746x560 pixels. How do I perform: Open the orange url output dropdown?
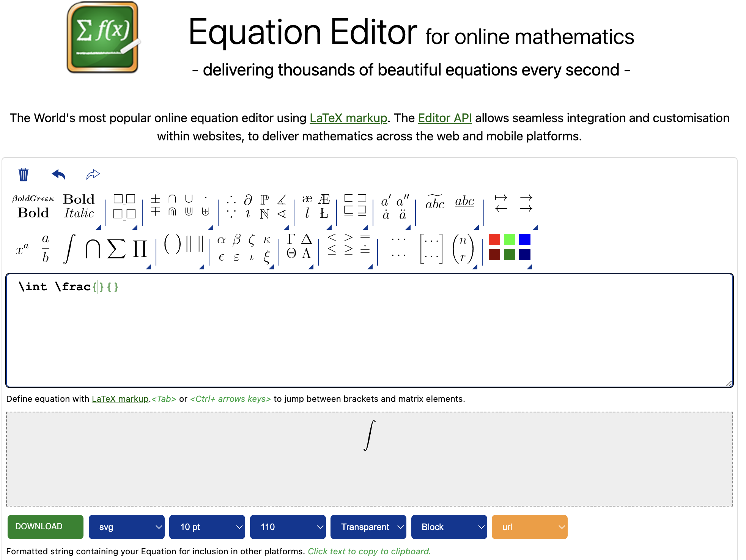pos(529,527)
